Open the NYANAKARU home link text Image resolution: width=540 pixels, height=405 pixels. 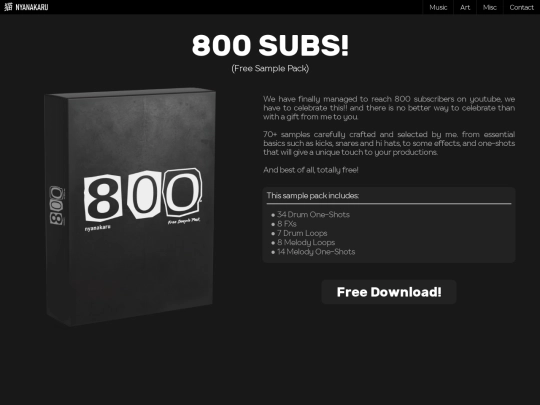pos(32,7)
